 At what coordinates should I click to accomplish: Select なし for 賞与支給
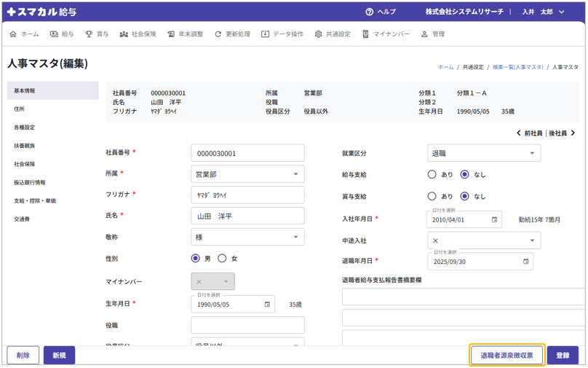tap(464, 197)
